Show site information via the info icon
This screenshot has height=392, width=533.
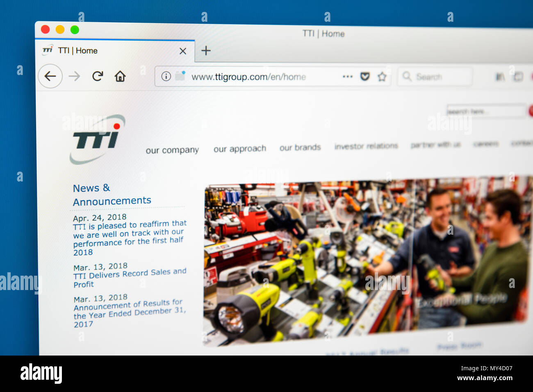click(x=166, y=76)
